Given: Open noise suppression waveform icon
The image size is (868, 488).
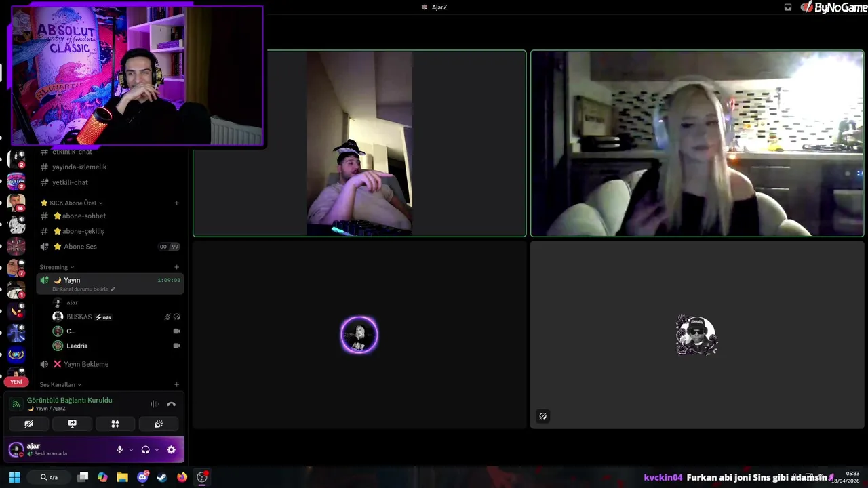Looking at the screenshot, I should point(155,404).
